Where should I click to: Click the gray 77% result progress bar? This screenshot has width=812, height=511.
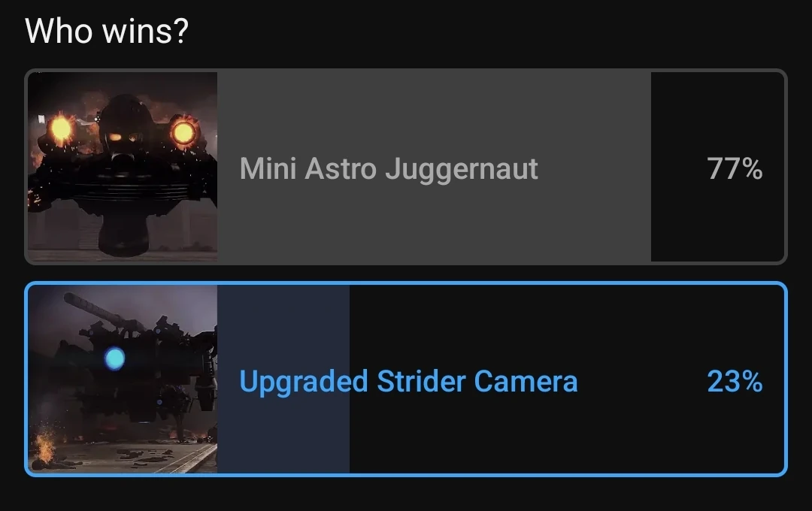click(434, 167)
